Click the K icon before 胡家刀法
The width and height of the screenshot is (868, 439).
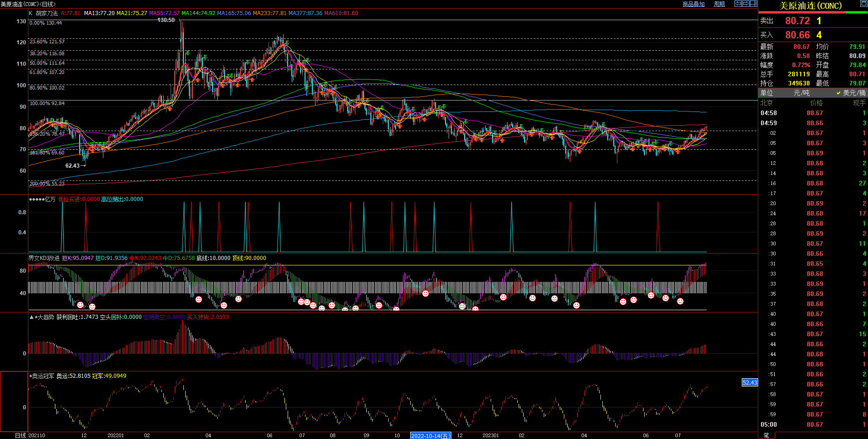click(31, 13)
